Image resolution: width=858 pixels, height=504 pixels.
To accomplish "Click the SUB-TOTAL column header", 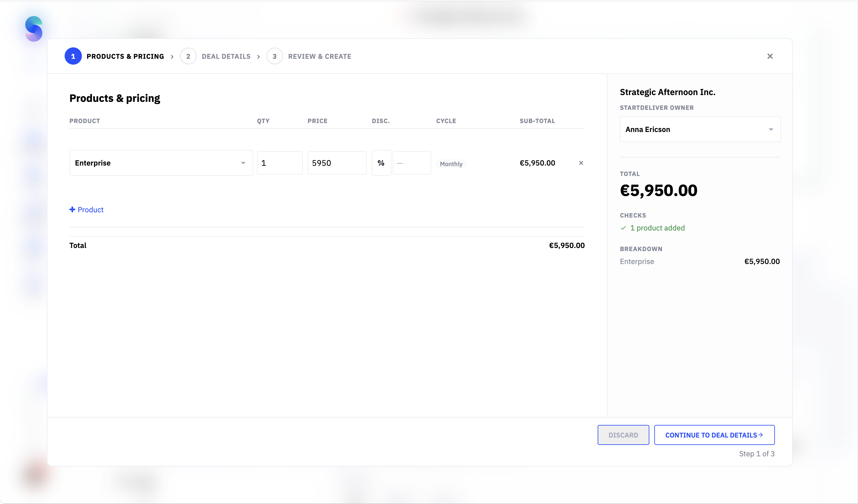I will tap(537, 121).
